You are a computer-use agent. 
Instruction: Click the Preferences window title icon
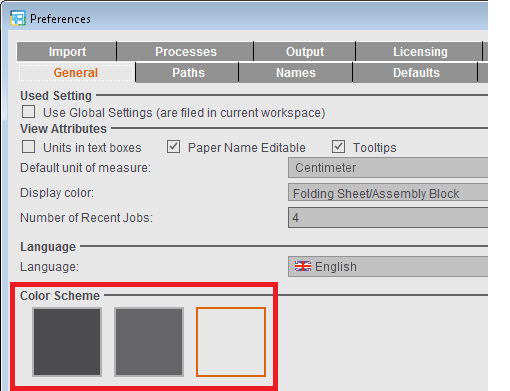(x=18, y=18)
